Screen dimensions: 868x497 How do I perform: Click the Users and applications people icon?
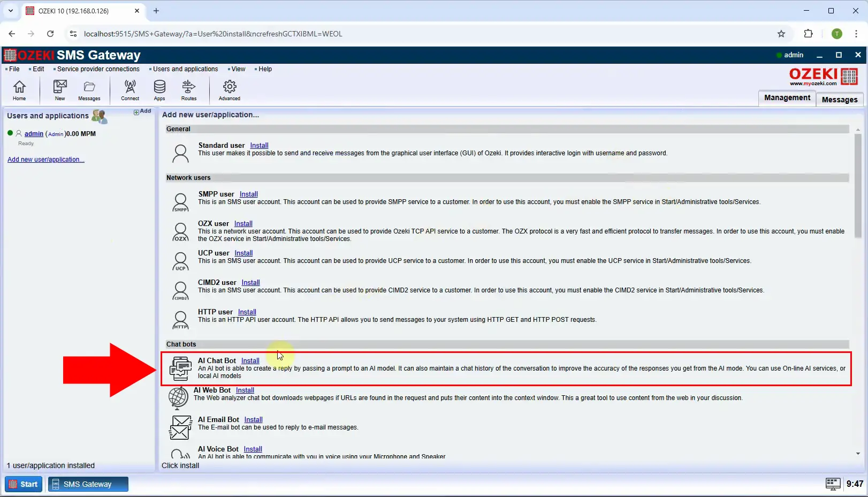coord(100,116)
